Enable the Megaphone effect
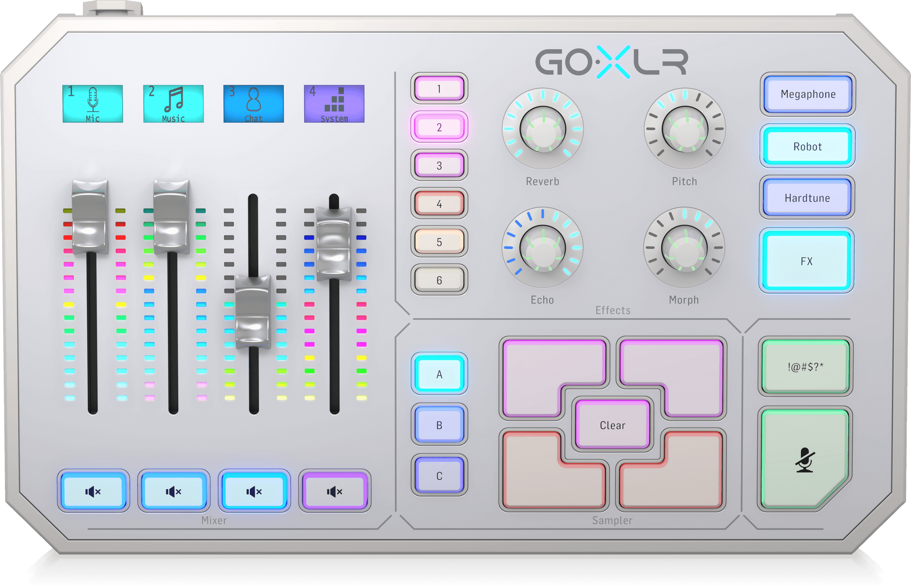This screenshot has height=588, width=911. click(808, 95)
